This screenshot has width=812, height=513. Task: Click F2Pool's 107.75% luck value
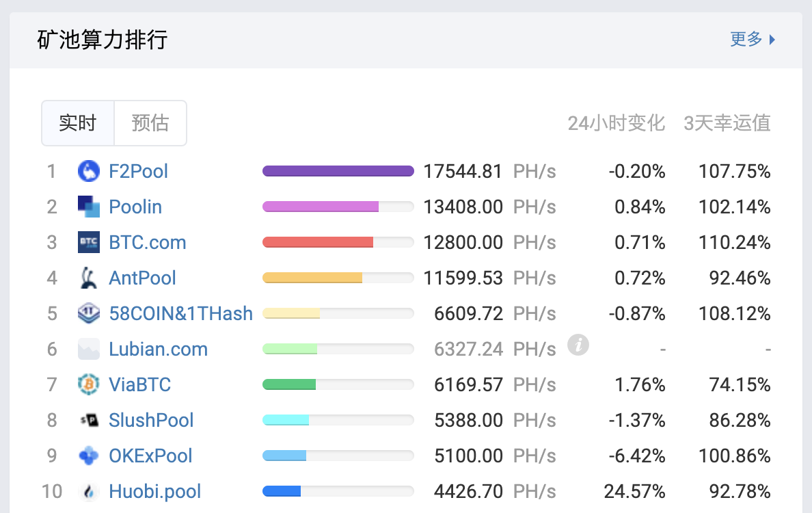coord(734,172)
